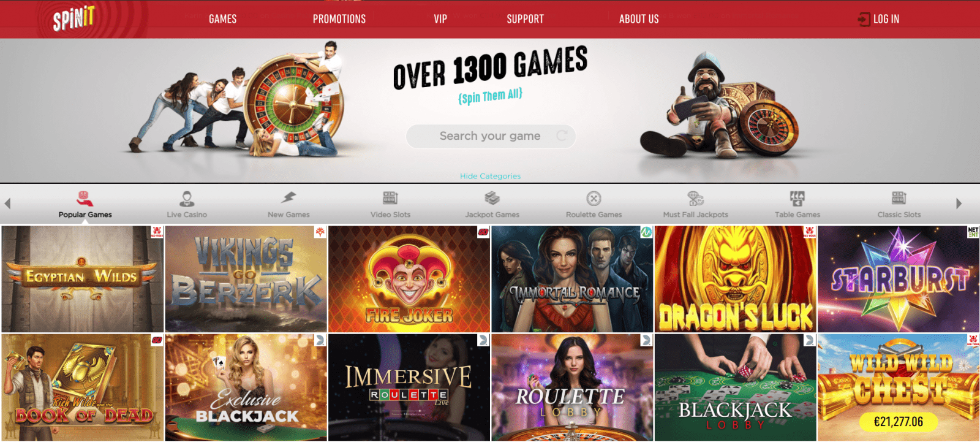980x442 pixels.
Task: Click the Search your game field
Action: pyautogui.click(x=491, y=136)
